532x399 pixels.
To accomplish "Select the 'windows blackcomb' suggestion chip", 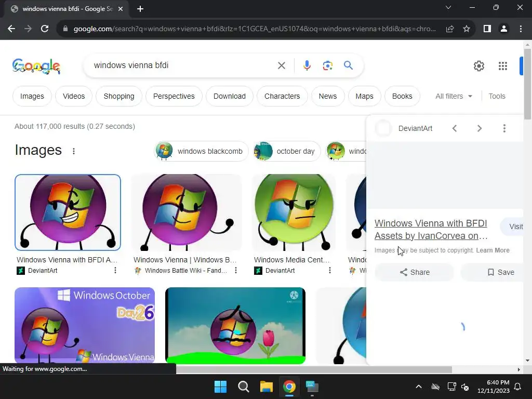I will click(x=201, y=151).
